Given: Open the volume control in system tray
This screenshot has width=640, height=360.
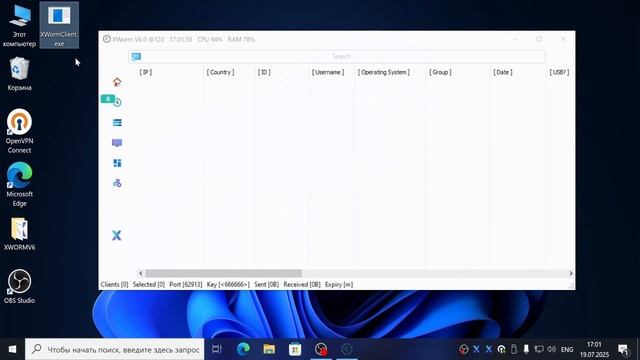Looking at the screenshot, I should coord(551,349).
